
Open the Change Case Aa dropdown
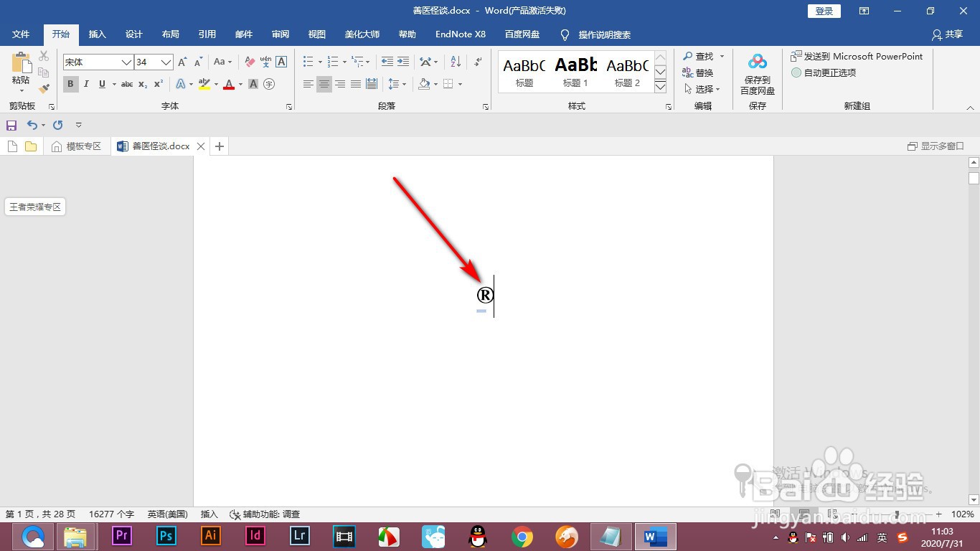pyautogui.click(x=222, y=62)
